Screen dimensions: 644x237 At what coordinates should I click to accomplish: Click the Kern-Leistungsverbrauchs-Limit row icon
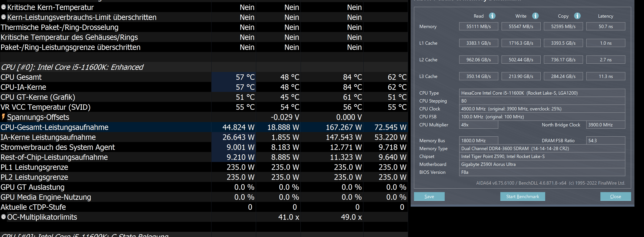pyautogui.click(x=4, y=17)
